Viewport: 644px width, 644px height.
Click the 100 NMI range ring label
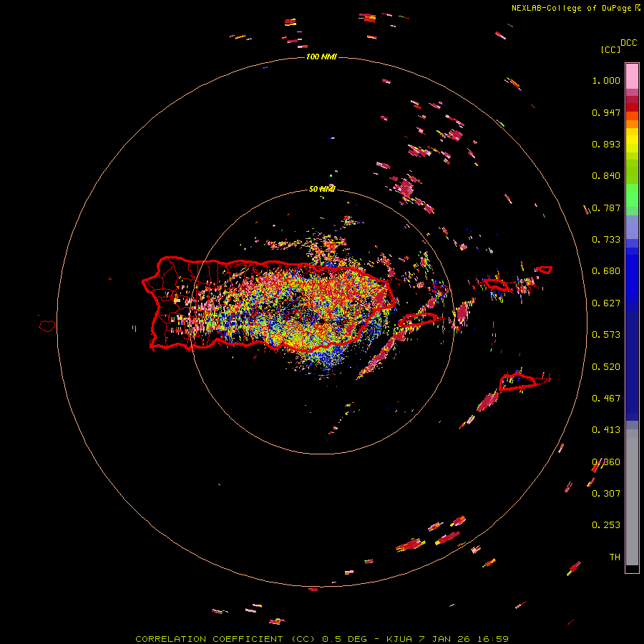tap(321, 57)
